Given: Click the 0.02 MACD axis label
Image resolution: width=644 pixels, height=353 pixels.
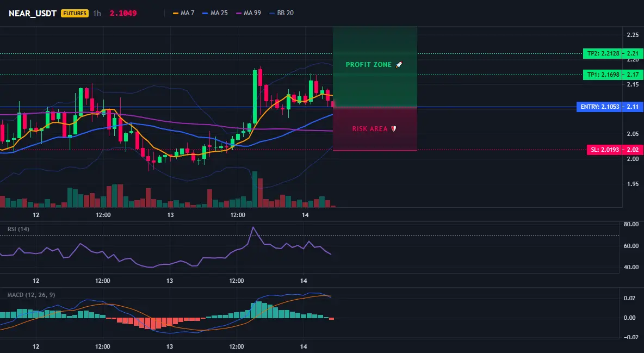Looking at the screenshot, I should coord(630,298).
